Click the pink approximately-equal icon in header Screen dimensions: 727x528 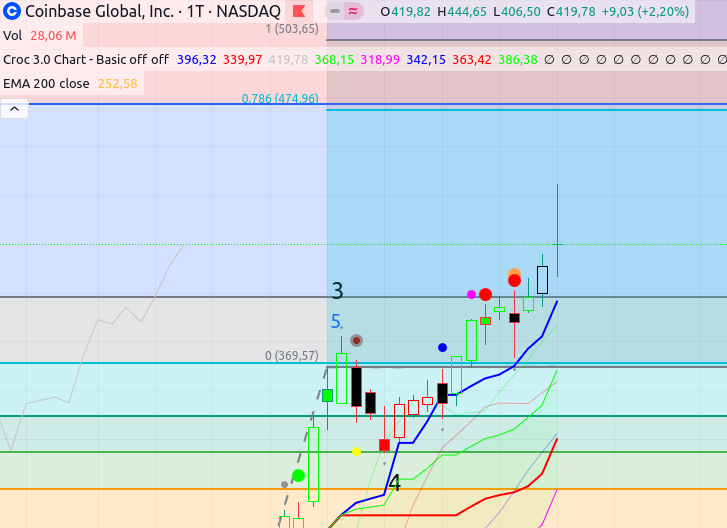(353, 12)
